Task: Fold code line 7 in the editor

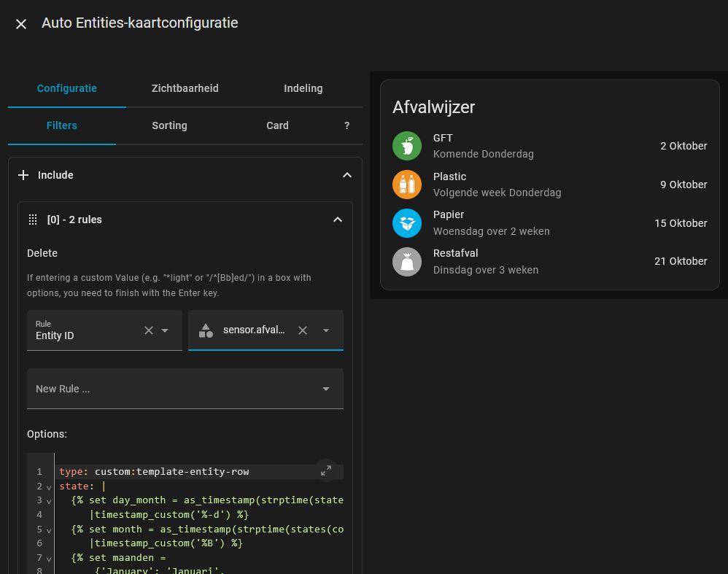Action: pyautogui.click(x=49, y=559)
